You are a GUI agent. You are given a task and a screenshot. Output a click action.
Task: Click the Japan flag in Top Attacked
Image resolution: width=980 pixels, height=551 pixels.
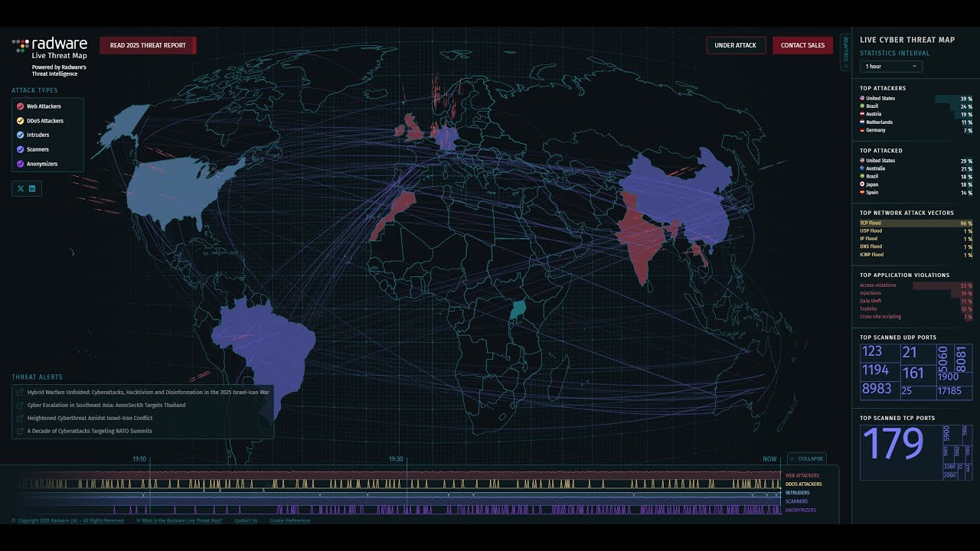coord(862,184)
